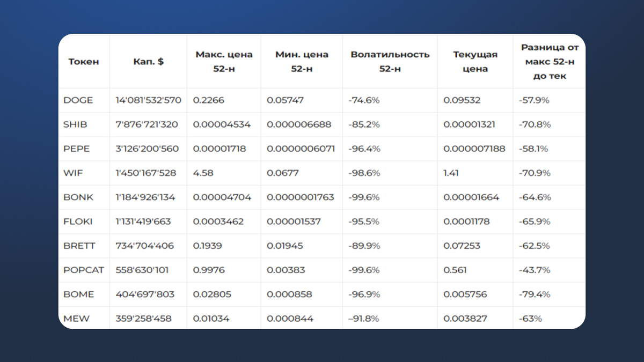644x362 pixels.
Task: Click BRETT cap 734'704'406
Action: click(144, 246)
